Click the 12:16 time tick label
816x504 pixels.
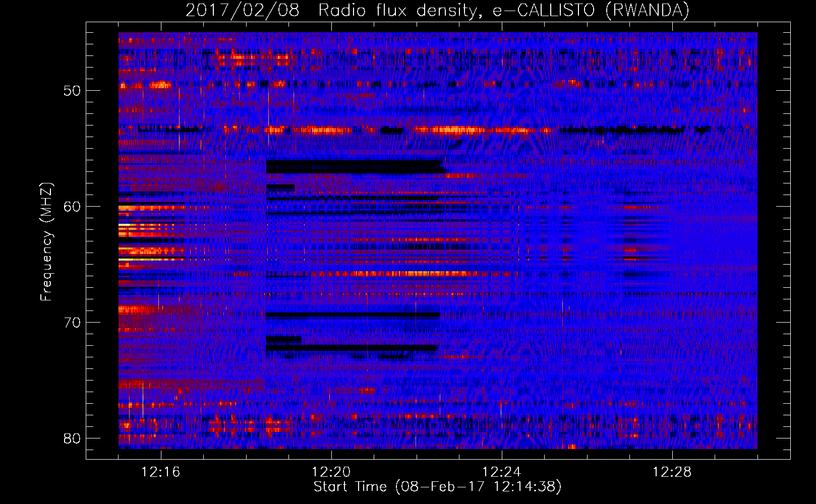click(x=161, y=472)
